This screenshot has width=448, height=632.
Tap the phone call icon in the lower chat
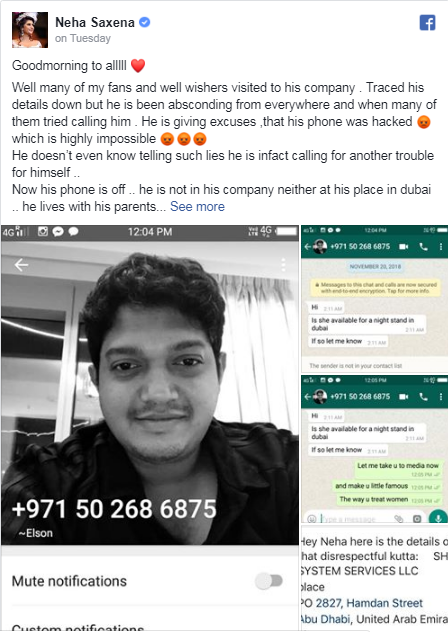(x=423, y=397)
